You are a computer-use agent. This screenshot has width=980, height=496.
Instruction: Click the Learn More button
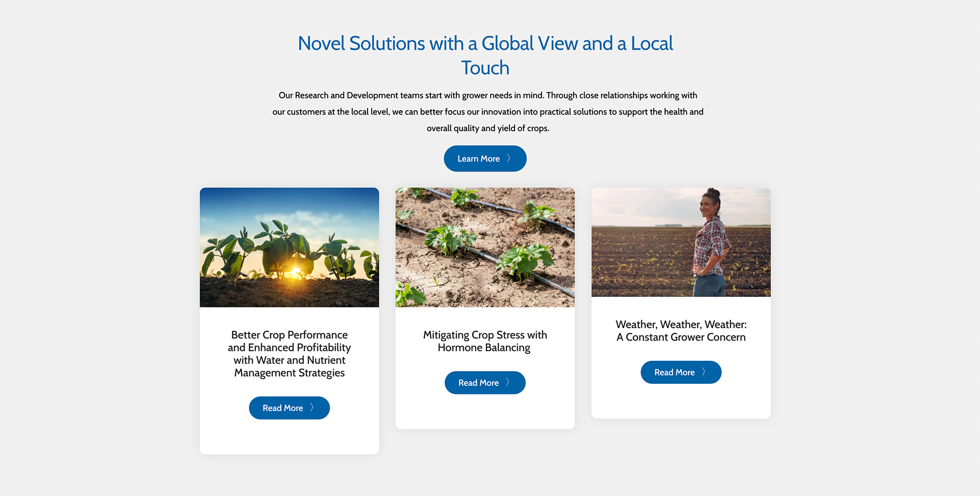(x=485, y=159)
